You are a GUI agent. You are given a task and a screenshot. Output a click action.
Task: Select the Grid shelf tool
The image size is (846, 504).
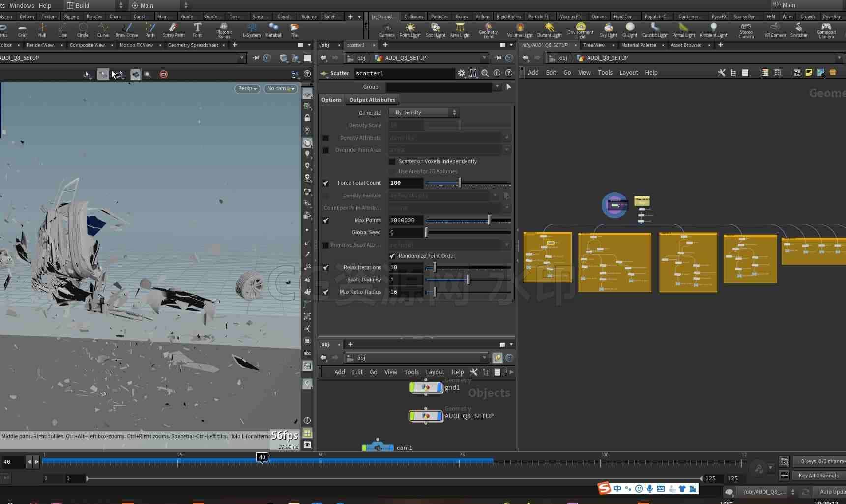22,30
